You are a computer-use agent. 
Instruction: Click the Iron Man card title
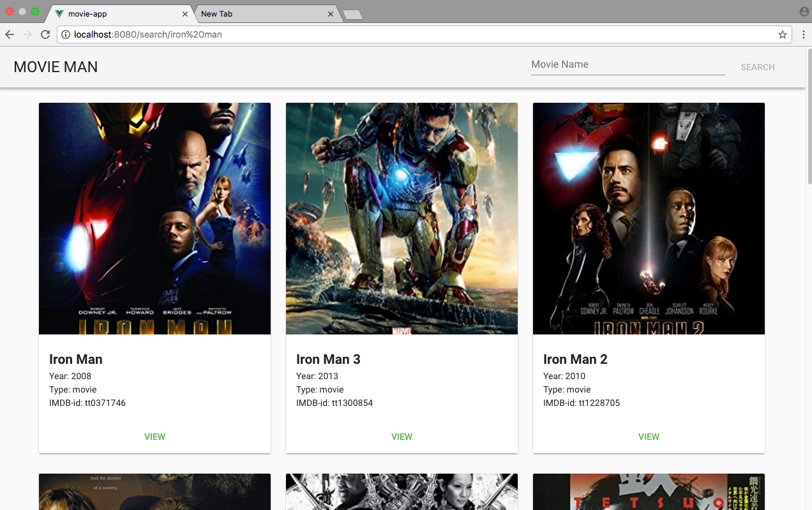76,359
